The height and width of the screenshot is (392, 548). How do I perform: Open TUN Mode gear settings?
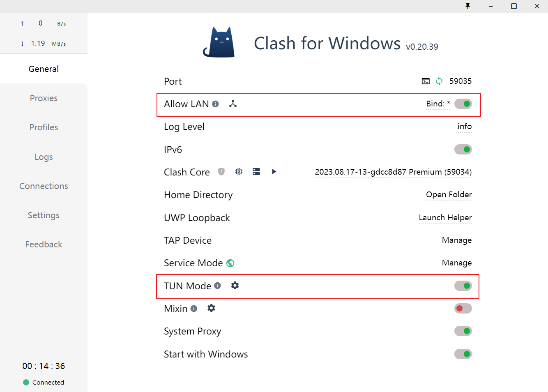(235, 285)
